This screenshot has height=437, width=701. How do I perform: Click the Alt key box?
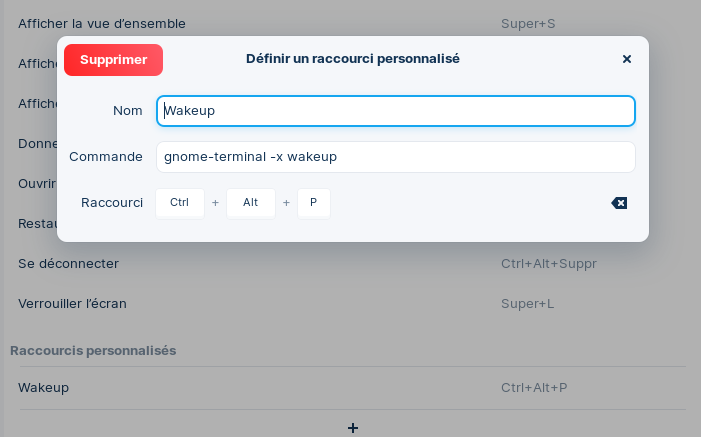[x=250, y=203]
